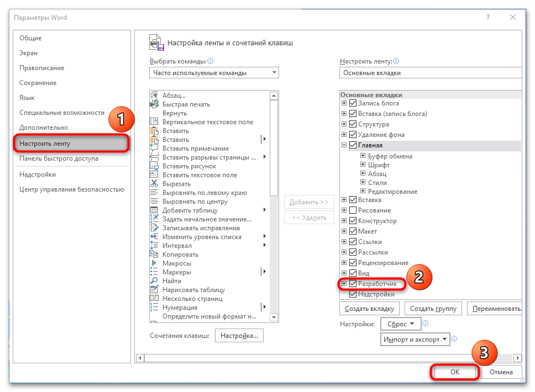This screenshot has height=392, width=535.
Task: Open the 'Правописание' settings section
Action: point(41,68)
